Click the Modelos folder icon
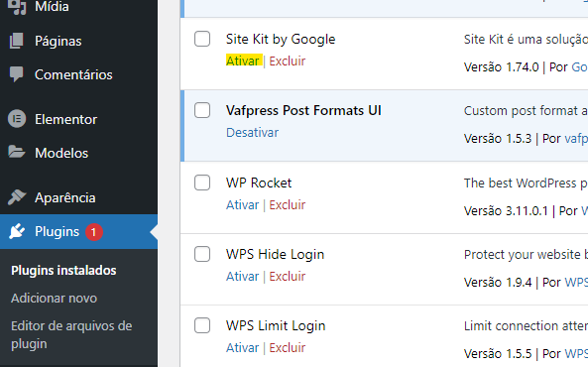Screen dimensions: 588x367 (17, 152)
